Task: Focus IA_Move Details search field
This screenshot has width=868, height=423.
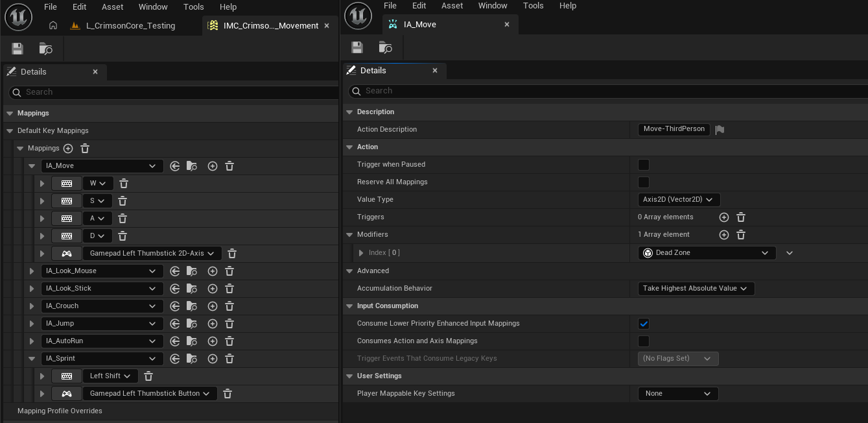Action: tap(608, 91)
